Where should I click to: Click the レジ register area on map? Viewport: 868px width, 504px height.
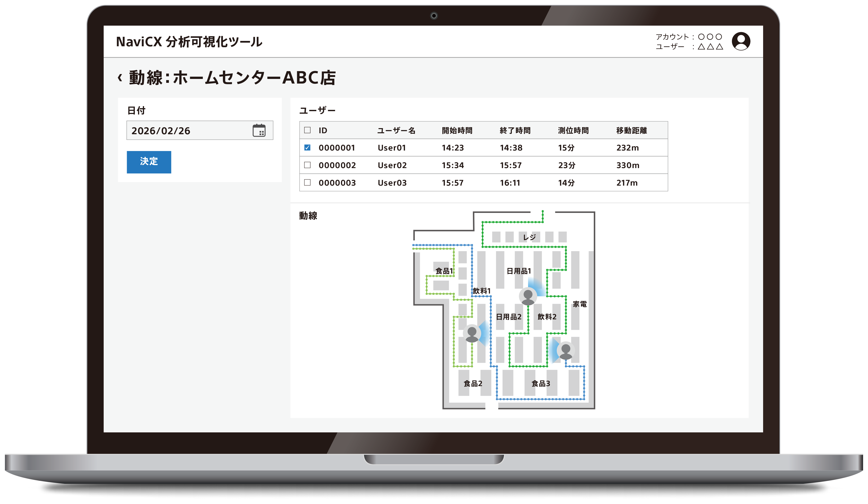tap(529, 237)
